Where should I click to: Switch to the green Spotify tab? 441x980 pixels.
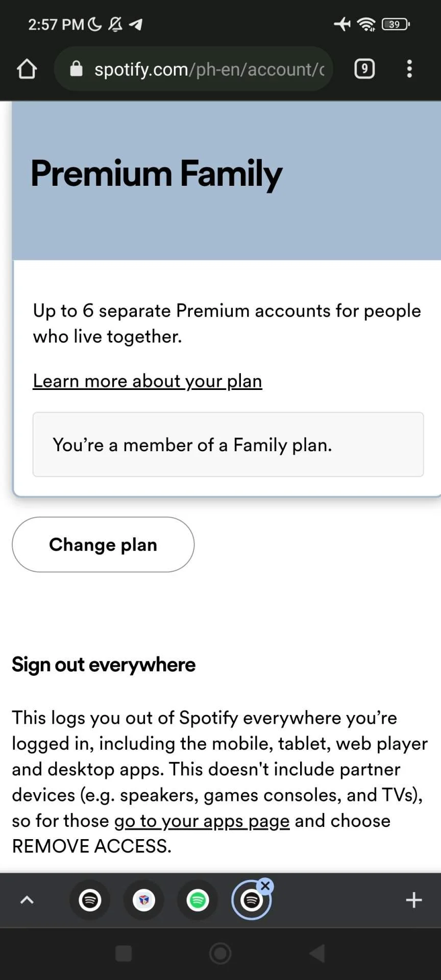tap(198, 900)
